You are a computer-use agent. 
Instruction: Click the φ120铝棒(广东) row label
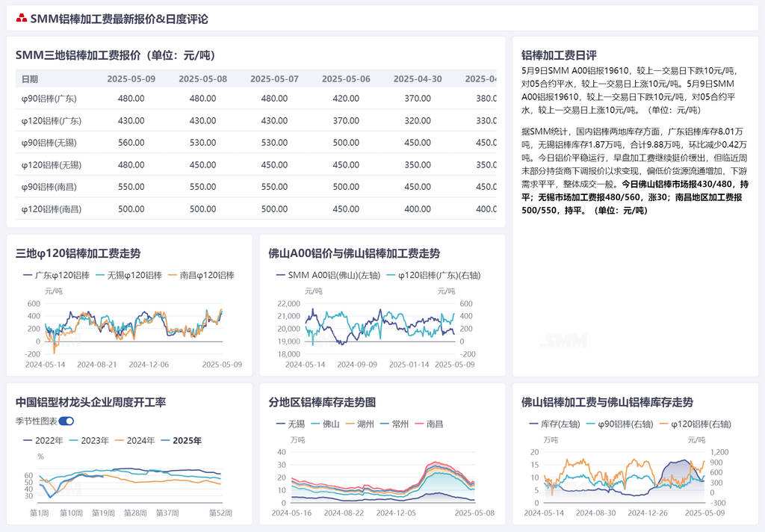pyautogui.click(x=52, y=120)
